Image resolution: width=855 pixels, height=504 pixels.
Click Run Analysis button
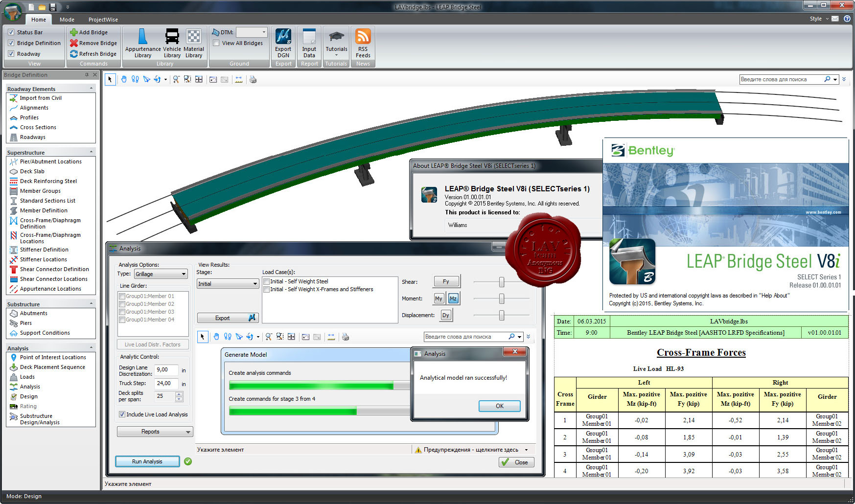(147, 461)
